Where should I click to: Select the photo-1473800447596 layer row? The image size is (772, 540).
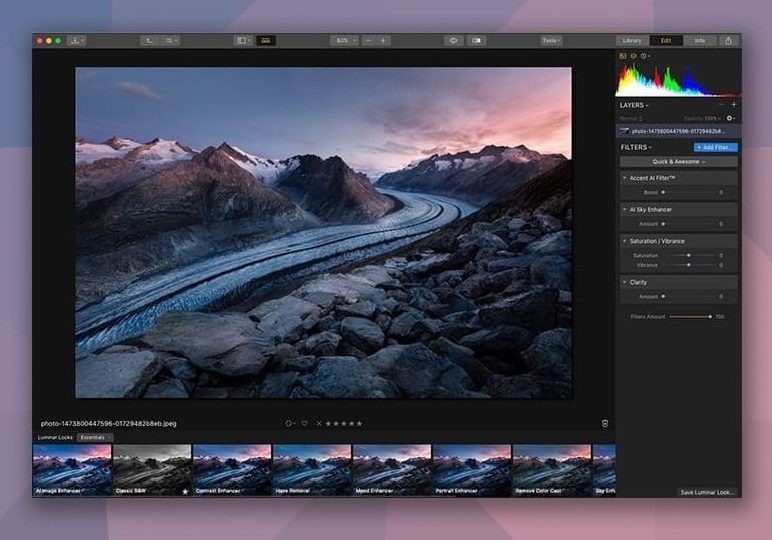pos(678,131)
